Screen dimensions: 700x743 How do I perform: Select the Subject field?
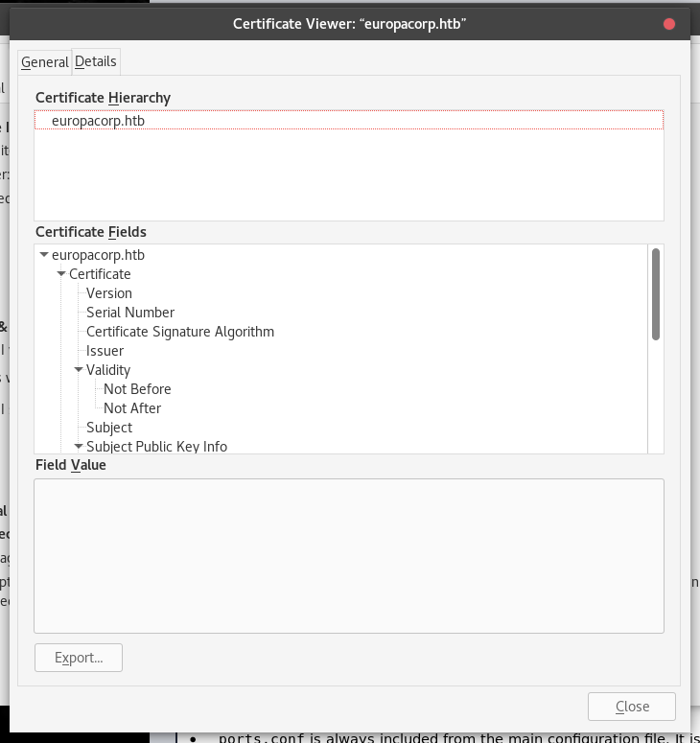click(x=109, y=428)
